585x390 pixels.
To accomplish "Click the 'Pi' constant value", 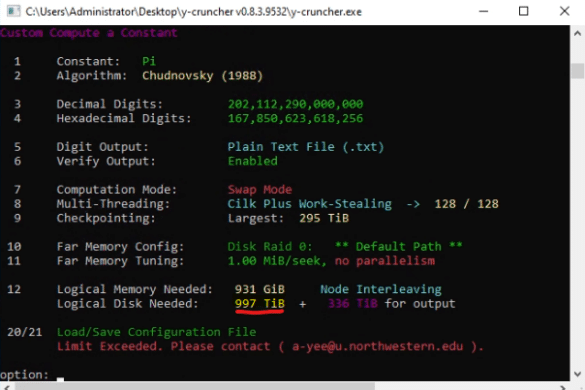I will [x=149, y=61].
